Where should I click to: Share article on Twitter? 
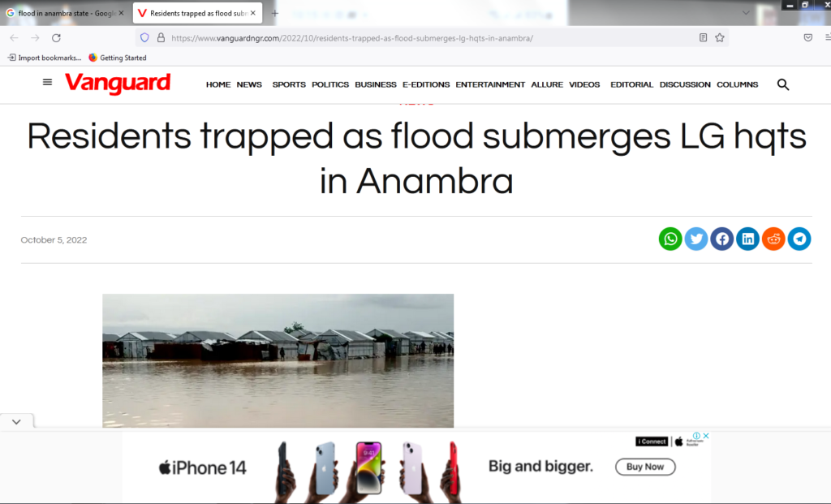tap(695, 239)
